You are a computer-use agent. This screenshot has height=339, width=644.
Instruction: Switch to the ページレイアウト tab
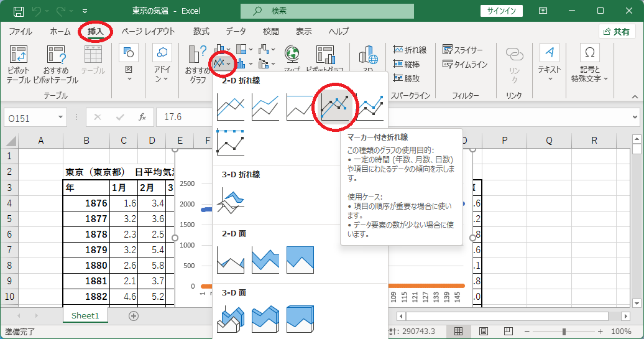coord(148,32)
